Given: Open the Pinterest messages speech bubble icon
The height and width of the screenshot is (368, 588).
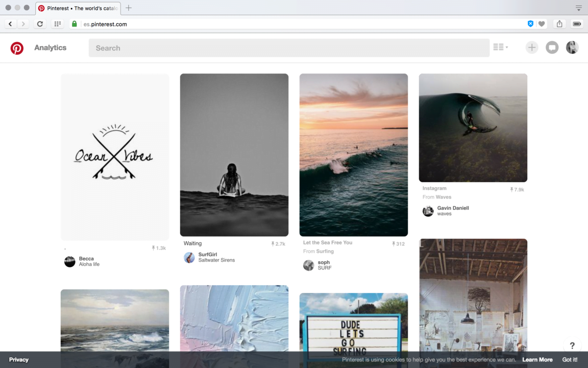Looking at the screenshot, I should (552, 48).
